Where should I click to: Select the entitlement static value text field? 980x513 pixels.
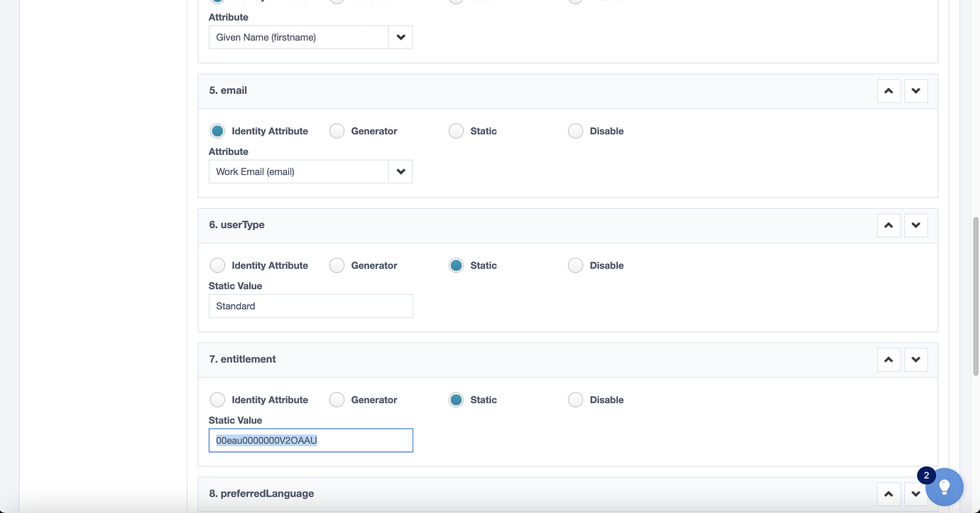pos(310,440)
